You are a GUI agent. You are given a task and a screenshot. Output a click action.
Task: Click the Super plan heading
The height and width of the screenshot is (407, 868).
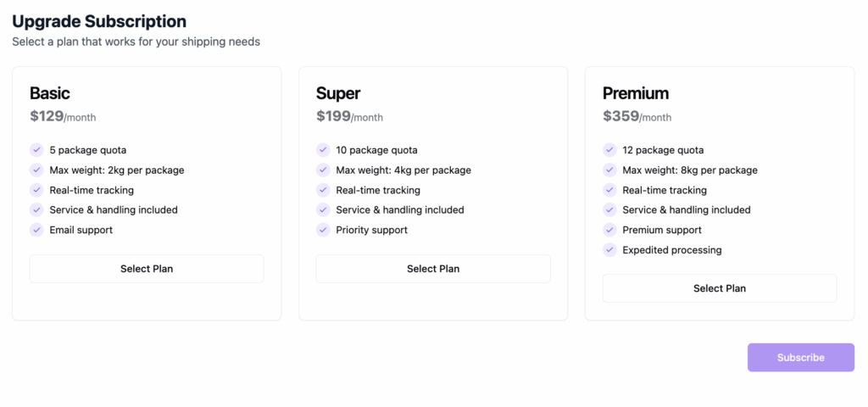[338, 93]
